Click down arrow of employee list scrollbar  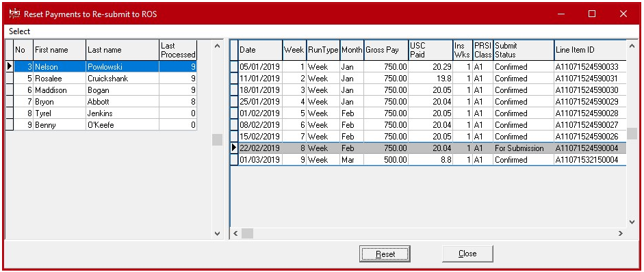coord(217,234)
